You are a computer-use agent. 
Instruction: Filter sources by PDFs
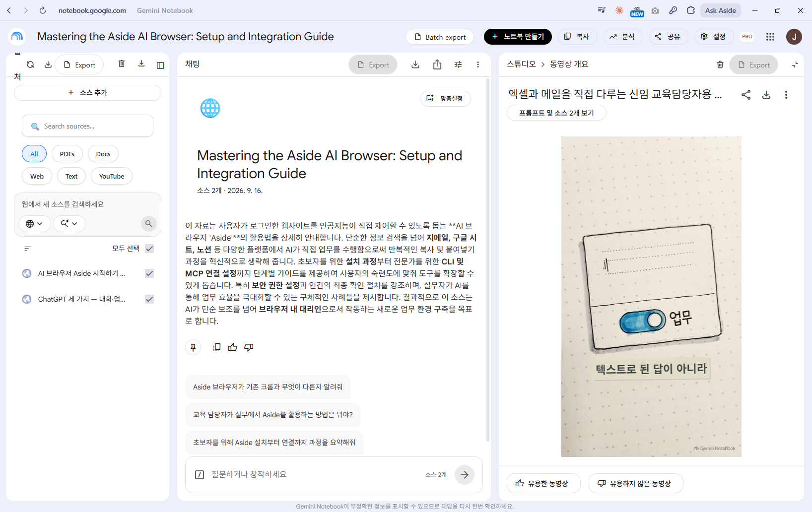pyautogui.click(x=67, y=154)
